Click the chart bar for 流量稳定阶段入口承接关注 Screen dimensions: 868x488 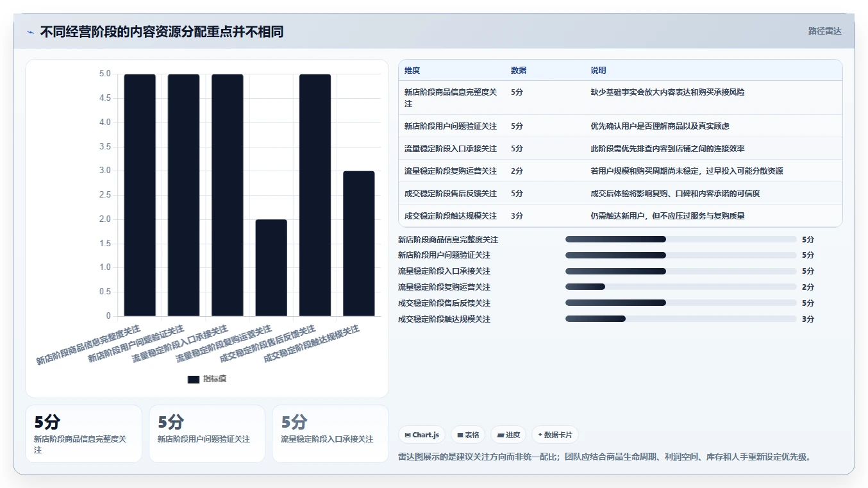pos(228,195)
